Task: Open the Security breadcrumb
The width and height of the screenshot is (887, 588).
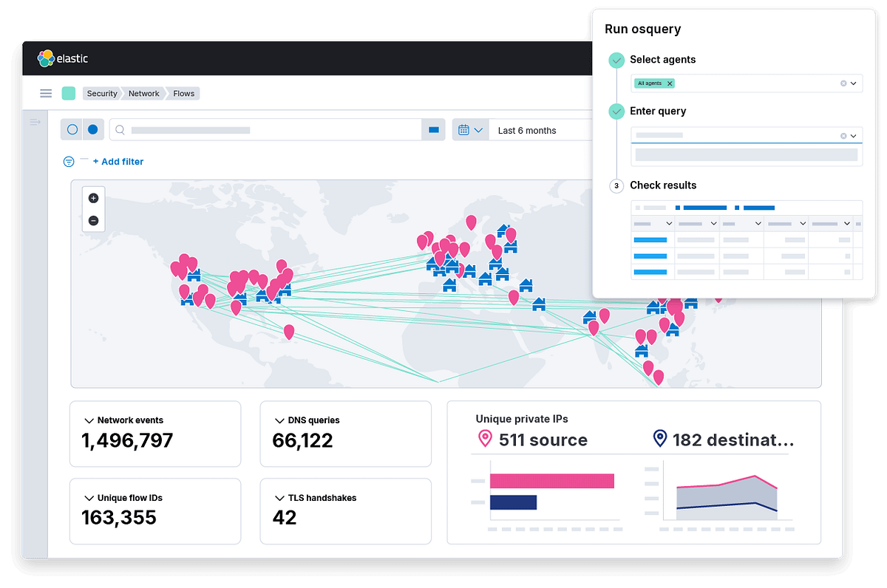Action: tap(101, 93)
